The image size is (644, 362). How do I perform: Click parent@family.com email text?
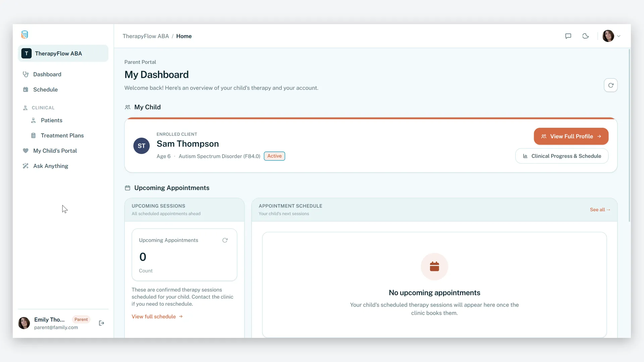[56, 327]
